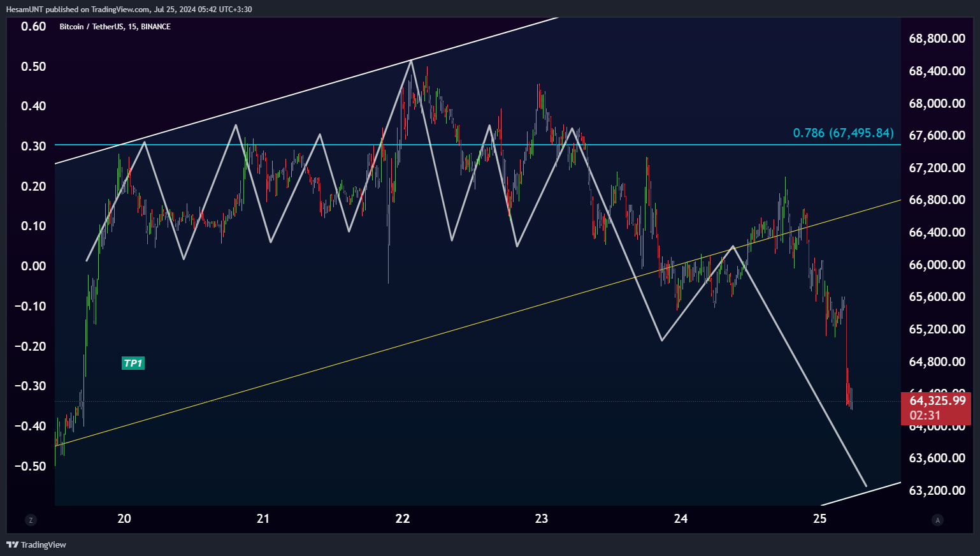Click the Z timezone button on time axis
This screenshot has width=980, height=556.
click(x=31, y=520)
